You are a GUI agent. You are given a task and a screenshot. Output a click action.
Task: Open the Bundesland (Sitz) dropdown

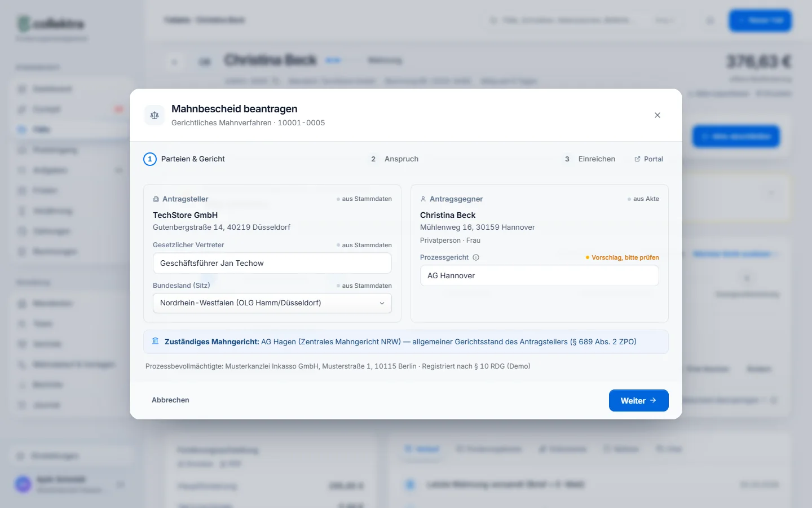[x=272, y=303]
